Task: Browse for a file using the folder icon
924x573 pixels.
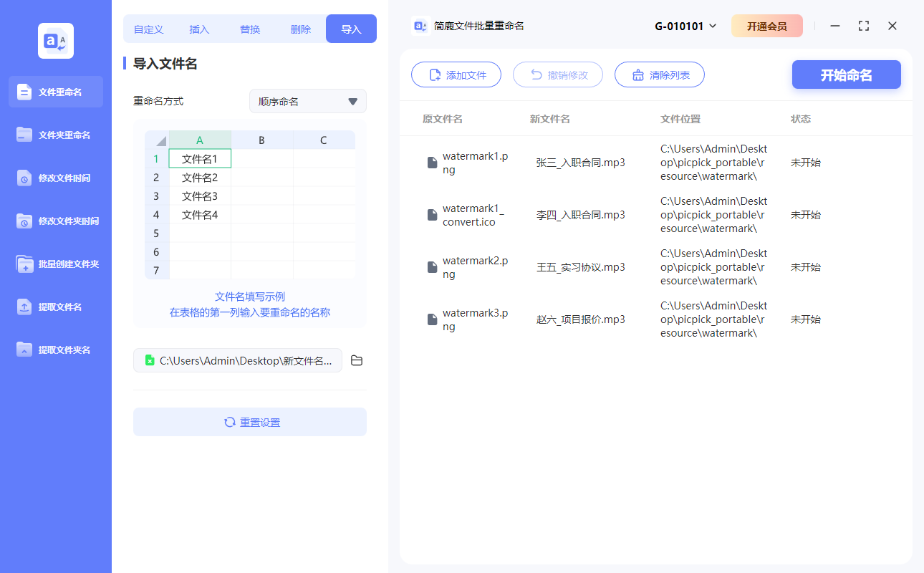Action: click(x=357, y=360)
